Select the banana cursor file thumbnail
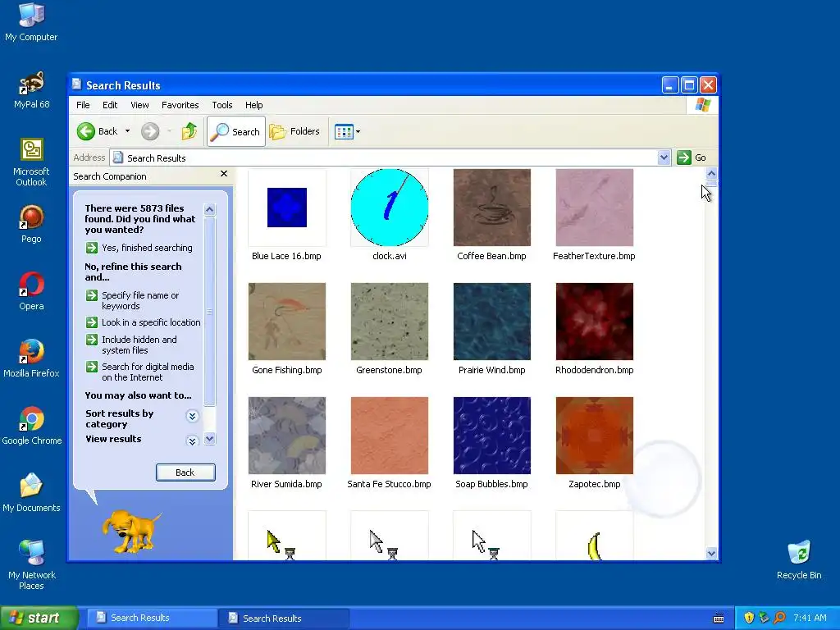Viewport: 840px width, 630px height. click(x=594, y=536)
